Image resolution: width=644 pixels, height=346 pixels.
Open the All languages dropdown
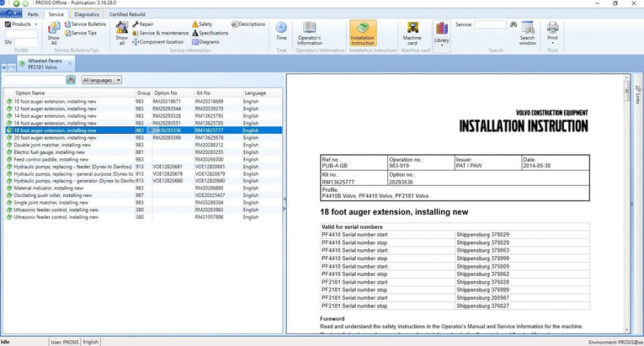click(x=102, y=79)
